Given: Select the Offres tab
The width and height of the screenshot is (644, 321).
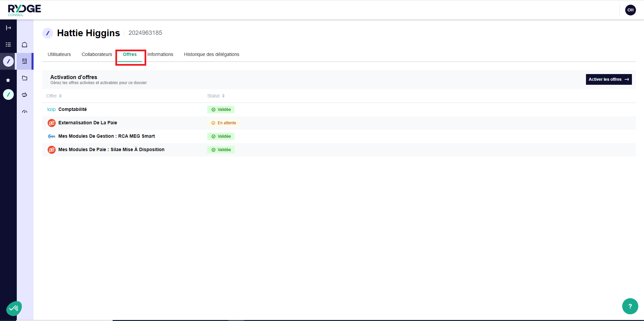Looking at the screenshot, I should (130, 55).
